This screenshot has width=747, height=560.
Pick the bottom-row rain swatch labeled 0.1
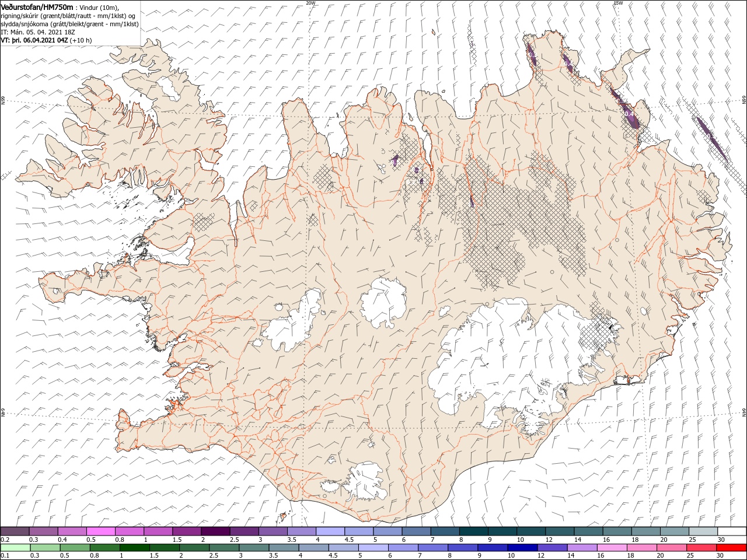click(15, 548)
